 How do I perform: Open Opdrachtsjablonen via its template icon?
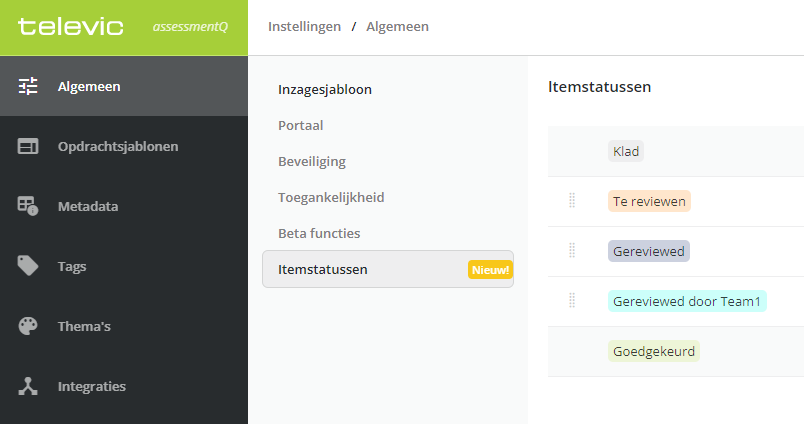pyautogui.click(x=28, y=146)
